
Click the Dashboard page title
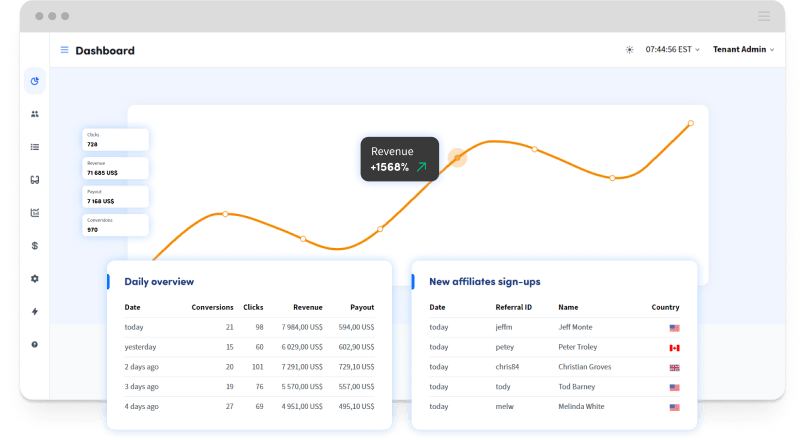coord(105,50)
